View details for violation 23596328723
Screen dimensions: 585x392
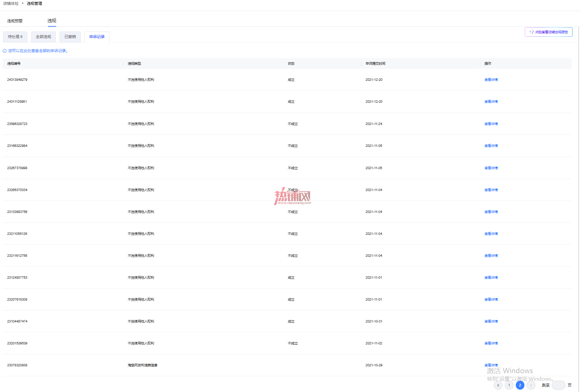(491, 124)
